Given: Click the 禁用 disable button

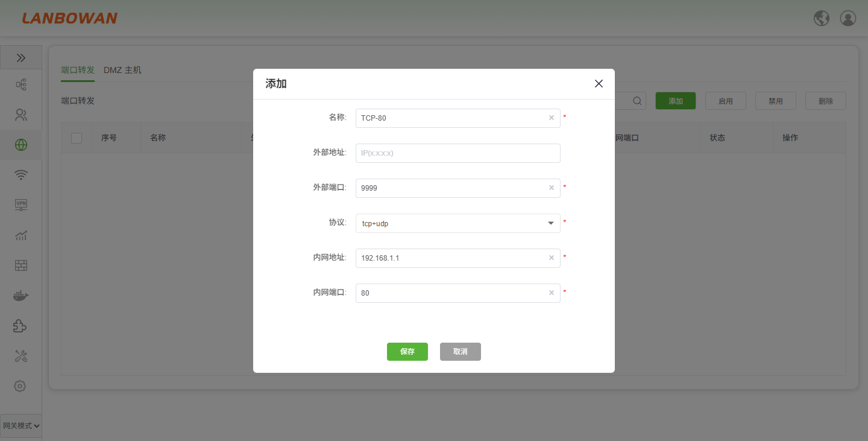Looking at the screenshot, I should click(776, 101).
